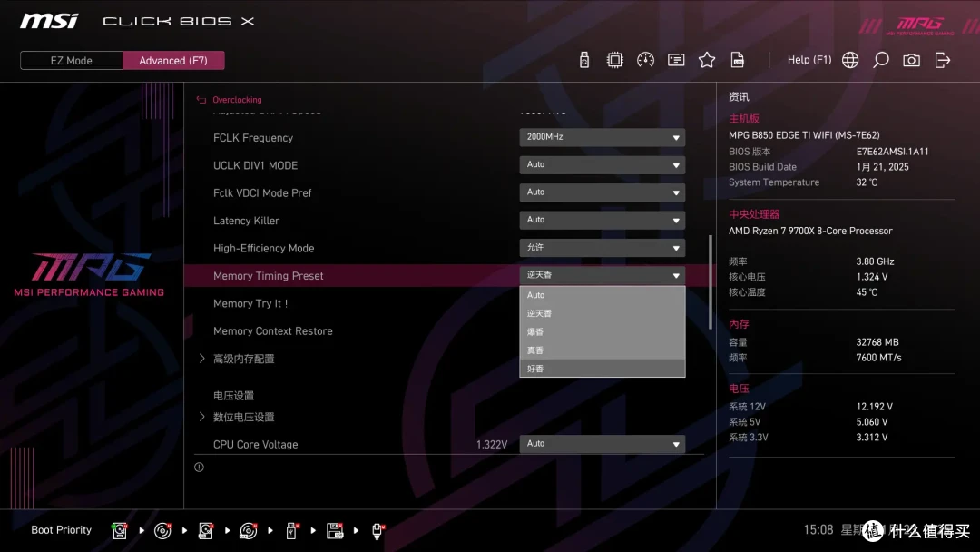Click the LOG file document icon
980x552 pixels.
[x=738, y=60]
